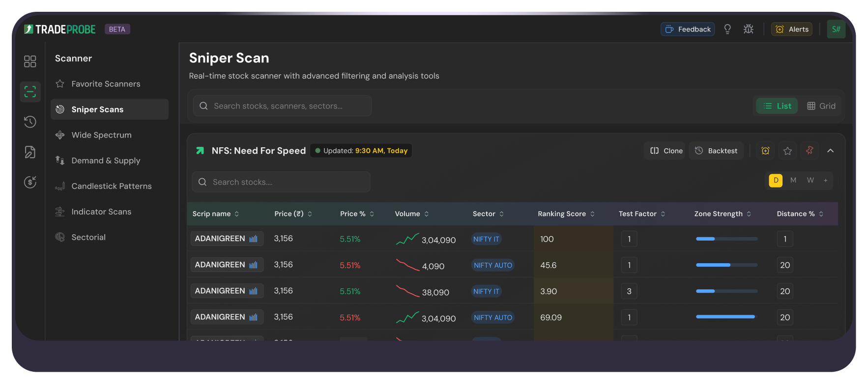Click Zone Strength bar in first row
The image size is (868, 384).
coord(726,239)
